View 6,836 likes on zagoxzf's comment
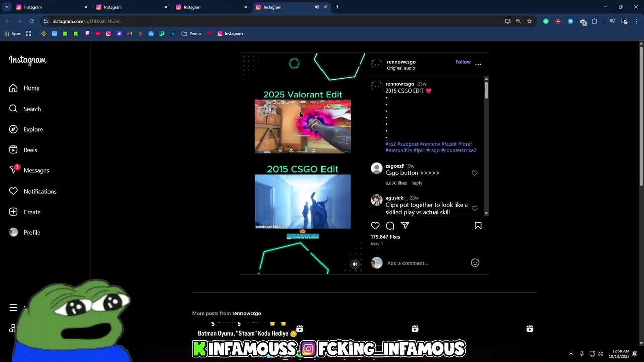 pos(396,183)
